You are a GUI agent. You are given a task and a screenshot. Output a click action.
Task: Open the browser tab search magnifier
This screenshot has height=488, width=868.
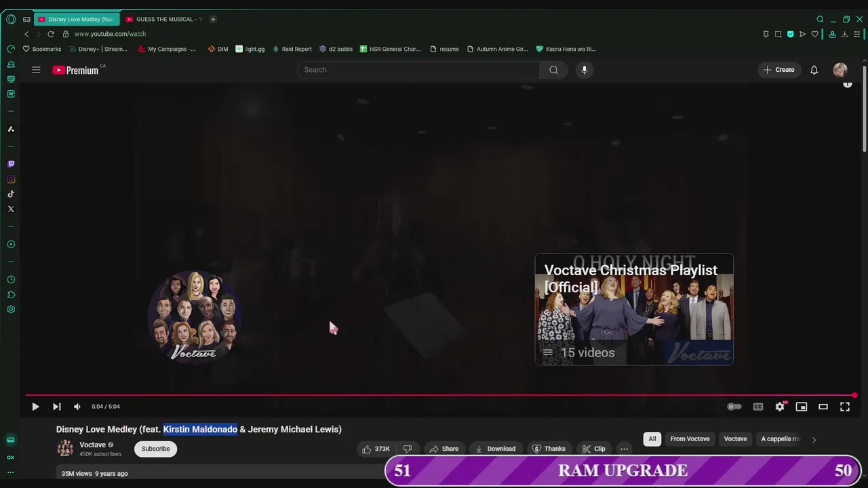[820, 19]
